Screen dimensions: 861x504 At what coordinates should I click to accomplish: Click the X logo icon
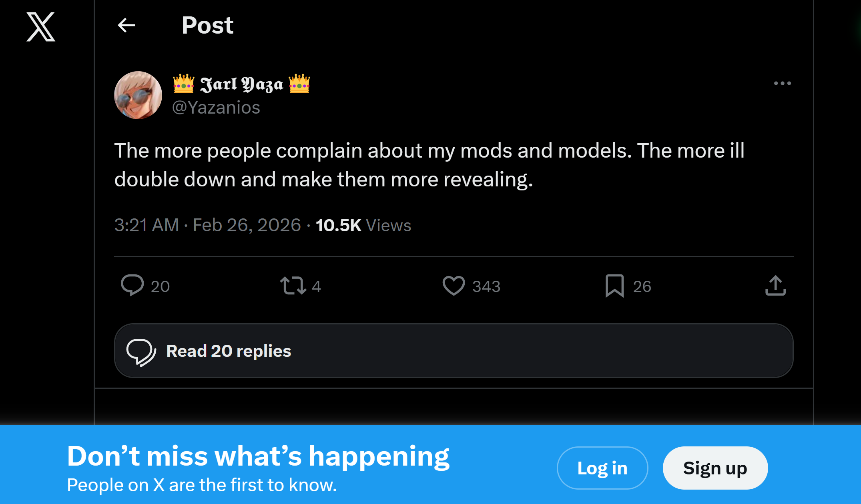41,27
